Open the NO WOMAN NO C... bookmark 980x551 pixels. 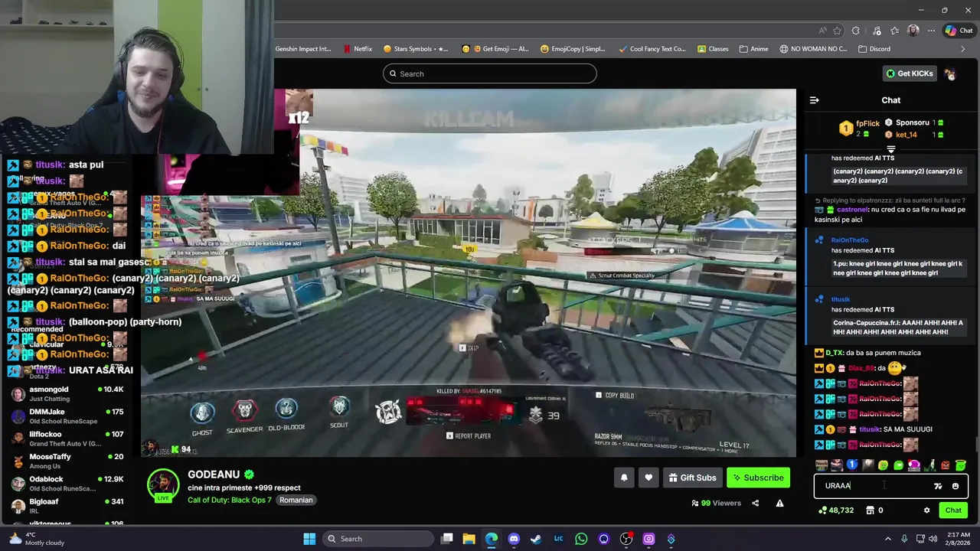(814, 49)
